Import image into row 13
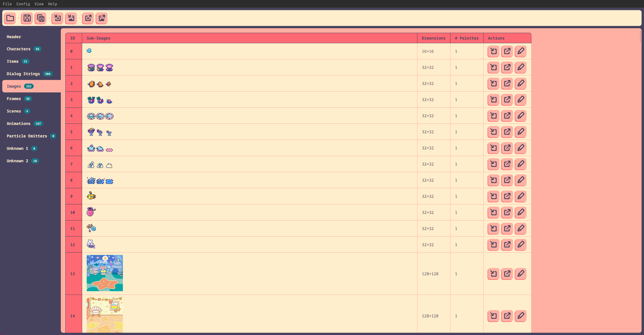This screenshot has width=644, height=335. click(x=493, y=274)
